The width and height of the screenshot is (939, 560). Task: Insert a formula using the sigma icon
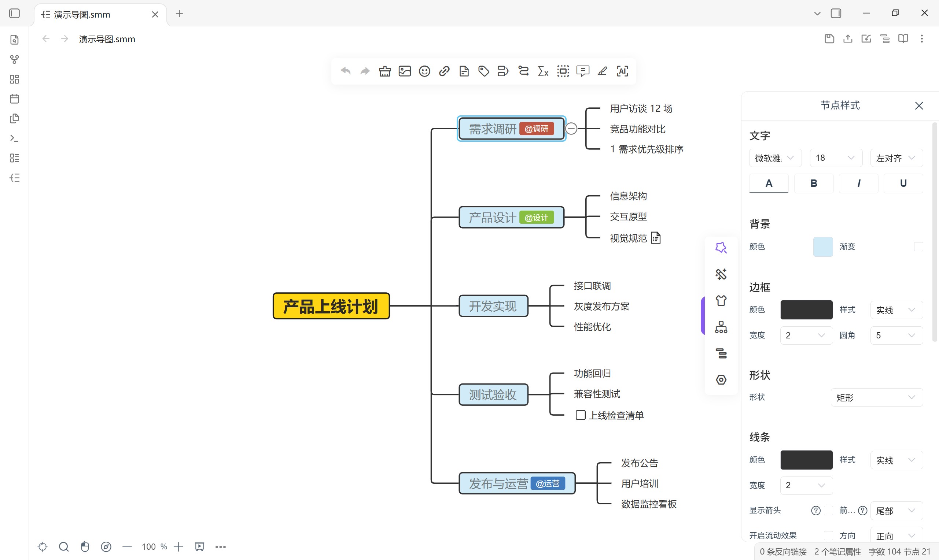point(543,71)
